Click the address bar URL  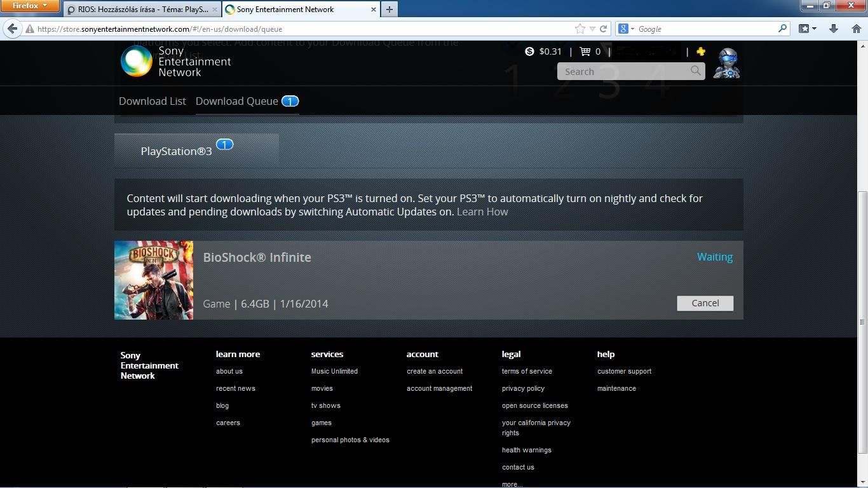click(159, 29)
